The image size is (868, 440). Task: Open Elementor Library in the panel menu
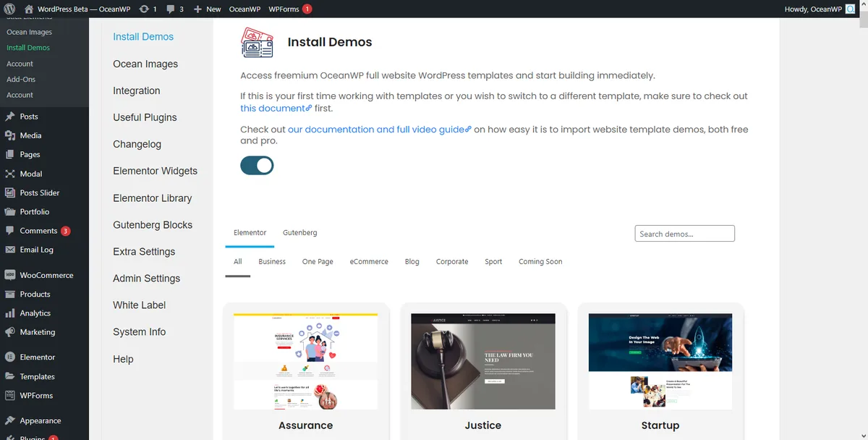[x=153, y=198]
